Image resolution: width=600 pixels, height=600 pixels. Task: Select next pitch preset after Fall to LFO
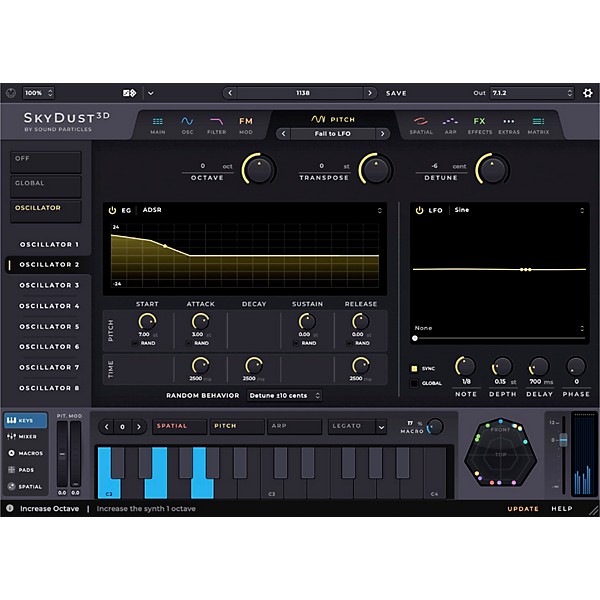(x=382, y=134)
